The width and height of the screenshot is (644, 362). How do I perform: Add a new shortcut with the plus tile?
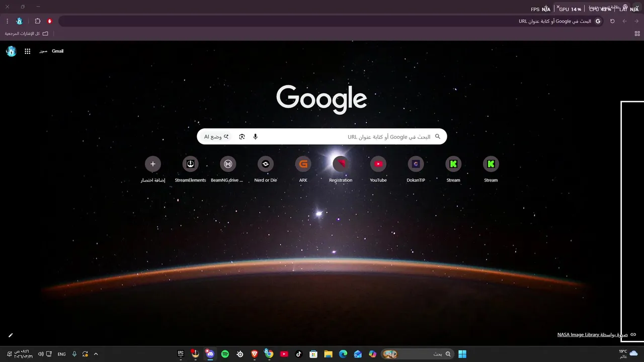coord(153,169)
